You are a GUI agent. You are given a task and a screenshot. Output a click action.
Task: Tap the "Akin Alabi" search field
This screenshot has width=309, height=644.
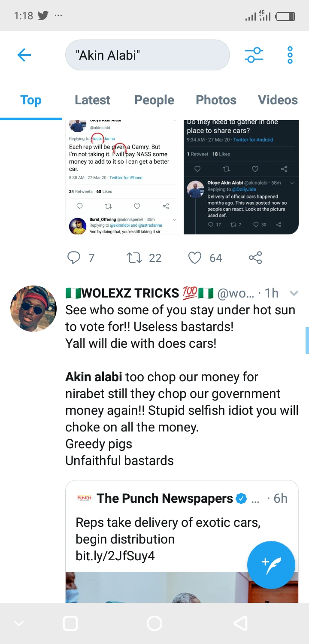(147, 55)
